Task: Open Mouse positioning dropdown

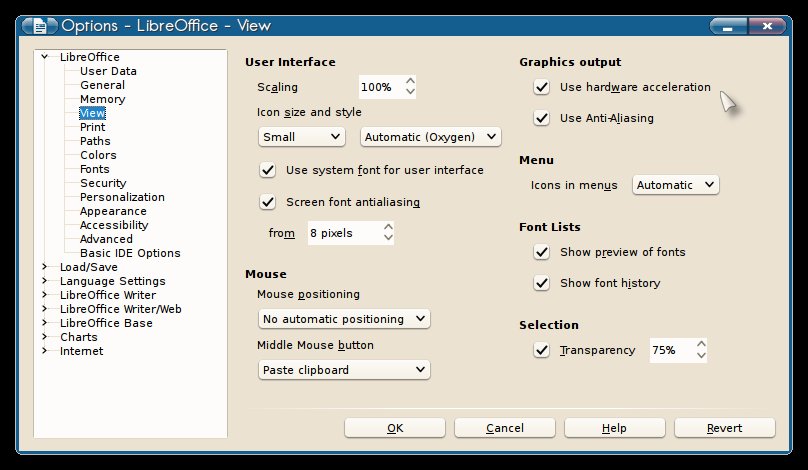Action: click(x=343, y=319)
